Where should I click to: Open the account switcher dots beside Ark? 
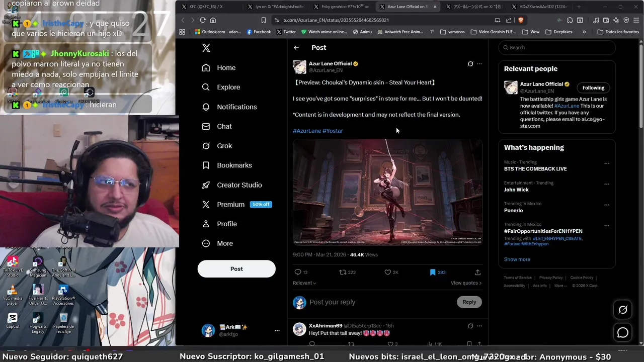pyautogui.click(x=277, y=330)
